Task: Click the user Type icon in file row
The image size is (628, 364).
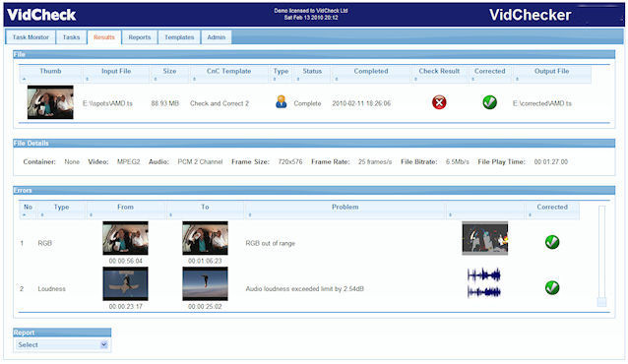Action: [x=282, y=101]
